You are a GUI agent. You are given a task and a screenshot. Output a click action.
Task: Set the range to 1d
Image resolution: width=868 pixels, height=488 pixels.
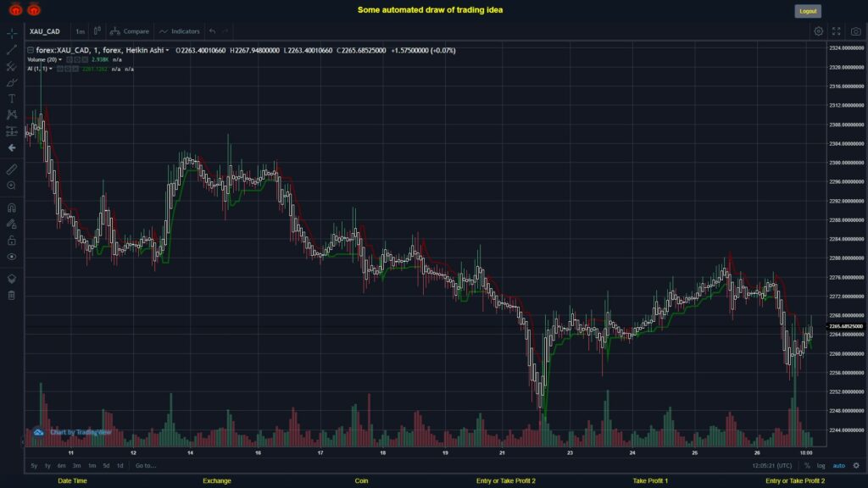[120, 466]
